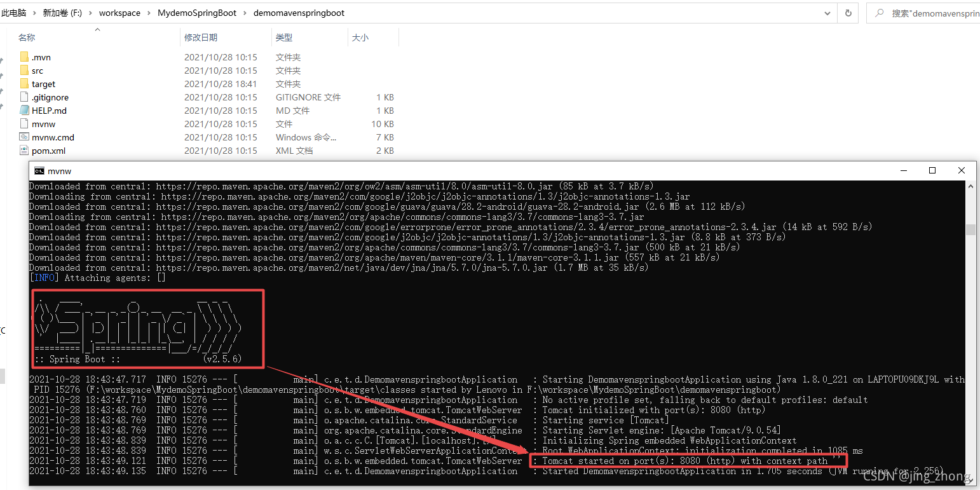Select the .mvn folder icon
Viewport: 980px width, 490px height.
[x=24, y=57]
